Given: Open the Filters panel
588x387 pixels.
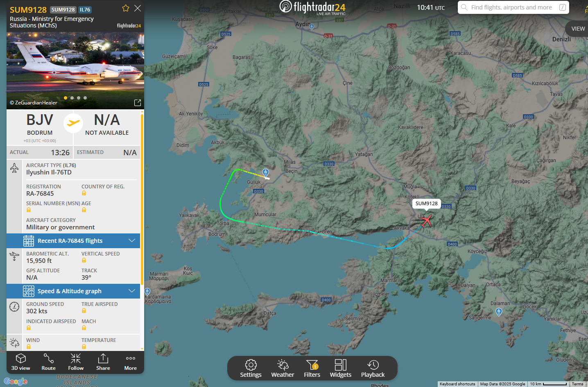Looking at the screenshot, I should point(312,369).
